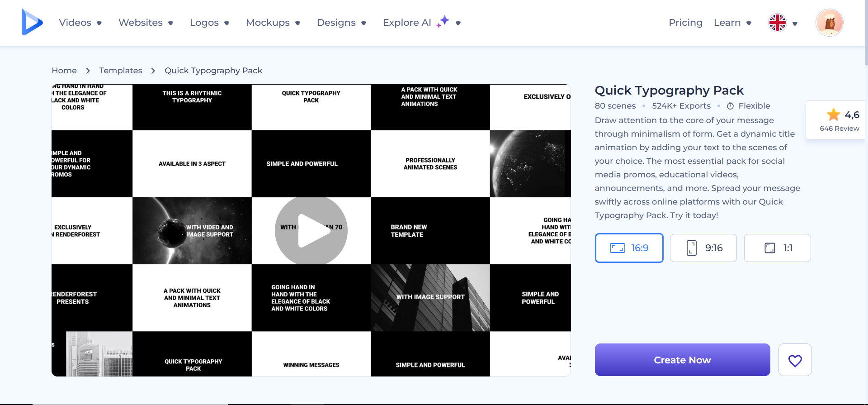The height and width of the screenshot is (405, 868).
Task: Open the Learn dropdown
Action: pos(732,23)
